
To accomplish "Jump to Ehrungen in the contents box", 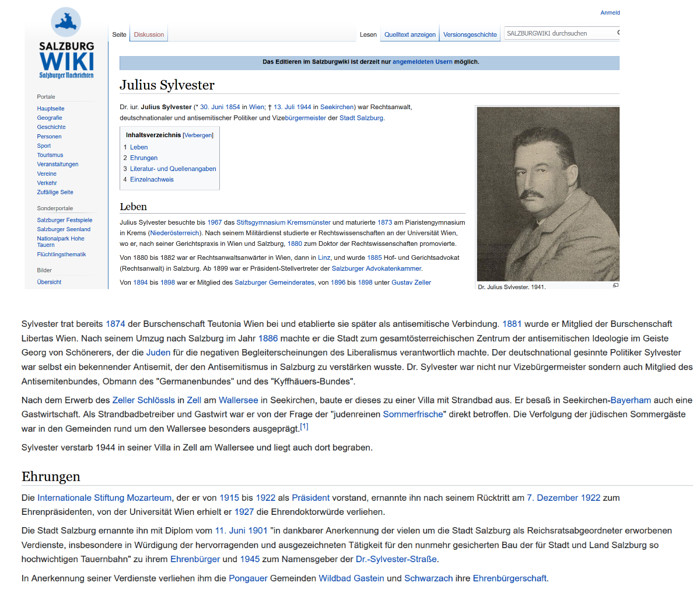I will click(143, 158).
